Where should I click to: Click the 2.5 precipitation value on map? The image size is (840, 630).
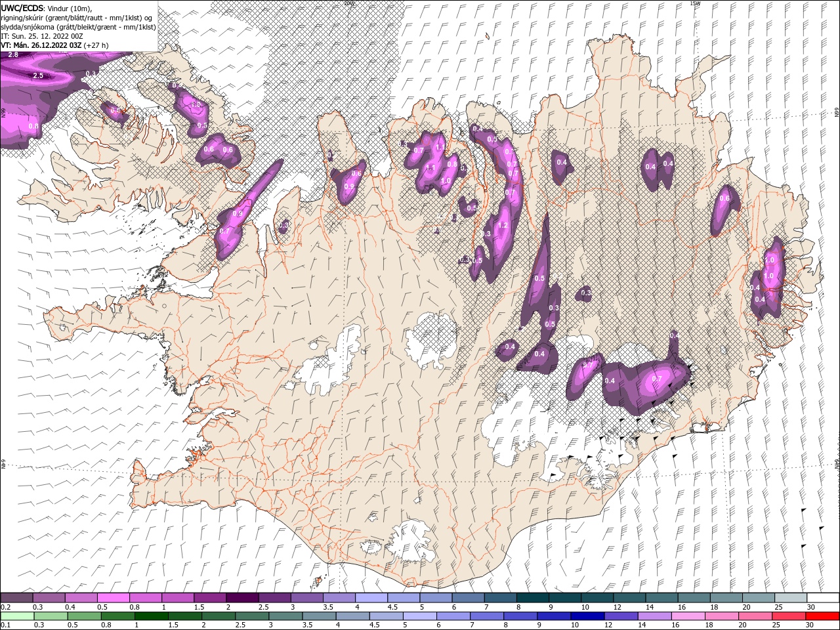[x=38, y=75]
